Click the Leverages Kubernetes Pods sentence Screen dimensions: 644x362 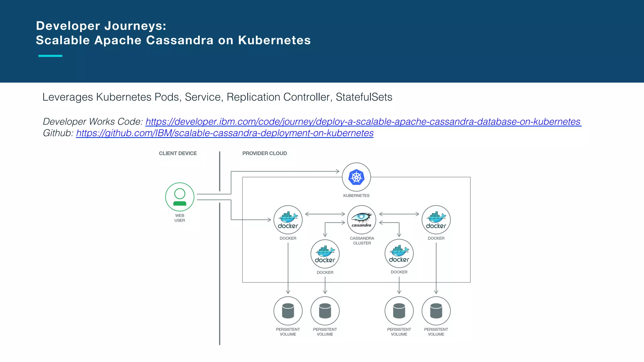coord(217,97)
